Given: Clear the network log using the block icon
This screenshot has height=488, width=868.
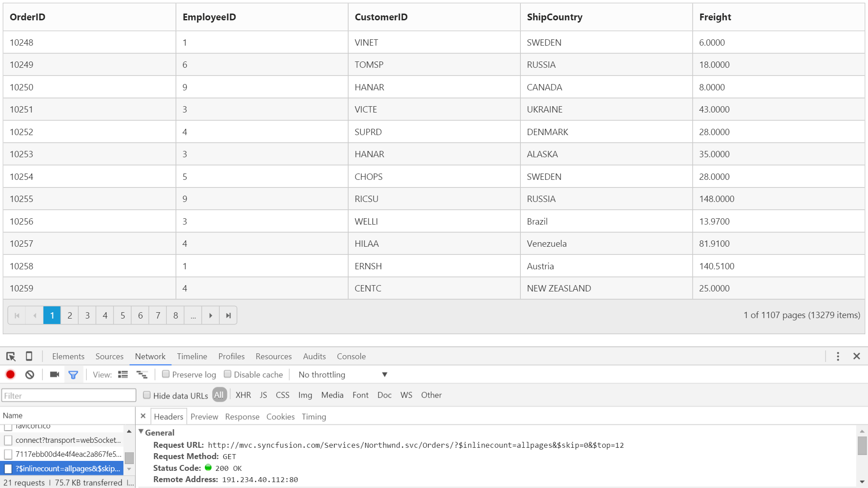Looking at the screenshot, I should (29, 374).
